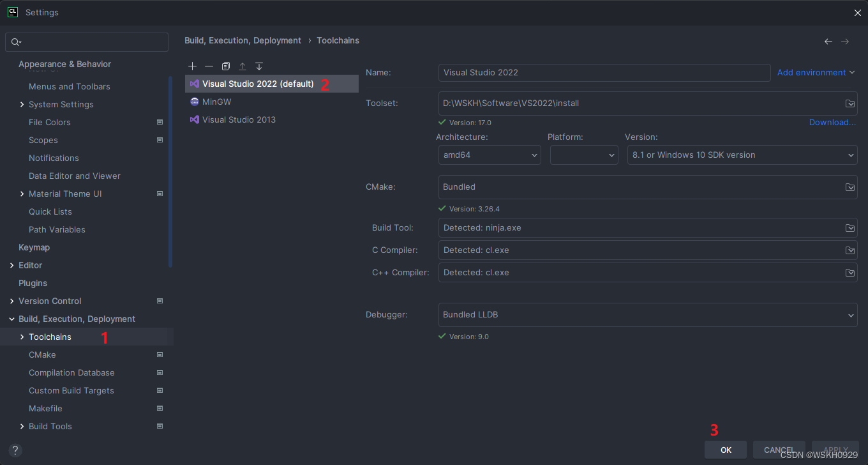Select Appearance & Behavior category

point(64,64)
